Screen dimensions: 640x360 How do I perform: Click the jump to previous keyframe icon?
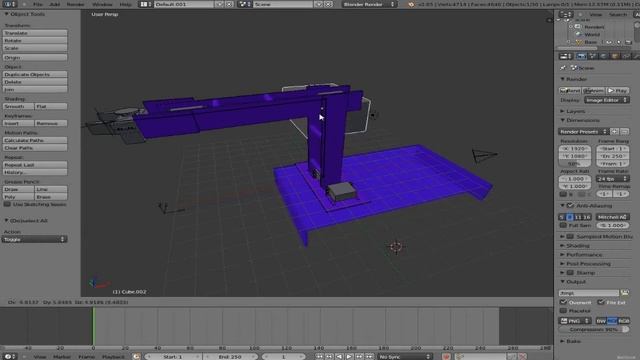(x=329, y=356)
